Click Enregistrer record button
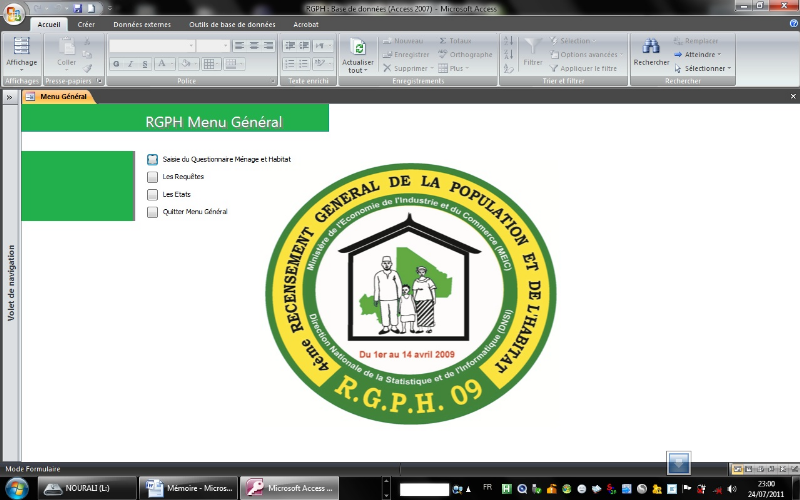 (406, 55)
